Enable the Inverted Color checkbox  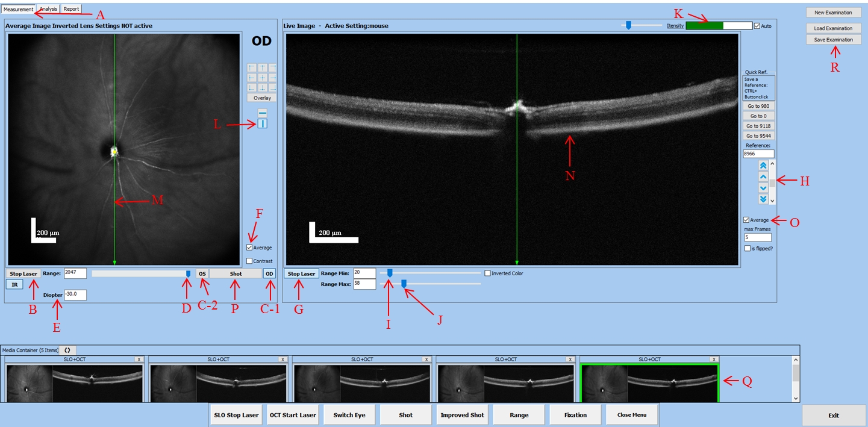tap(488, 273)
